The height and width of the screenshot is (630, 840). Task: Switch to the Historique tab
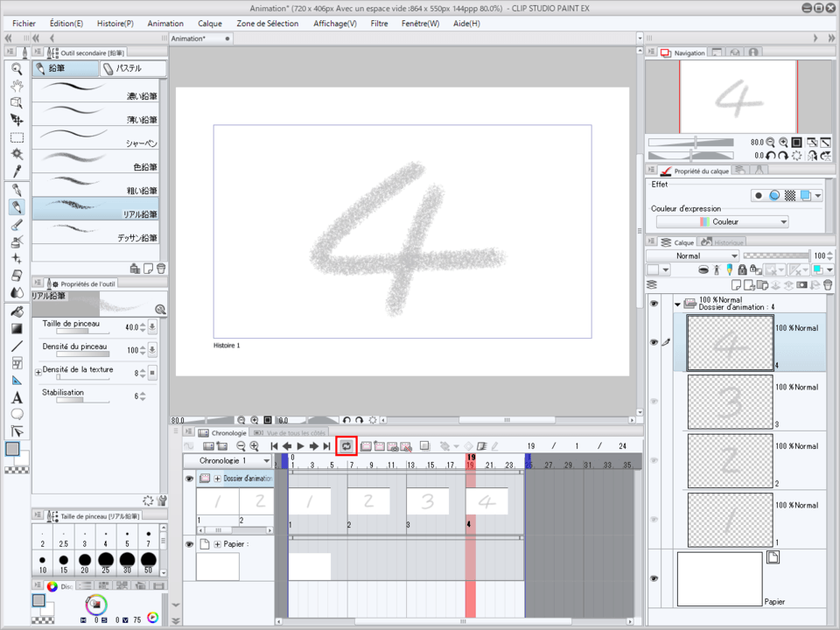coord(723,242)
